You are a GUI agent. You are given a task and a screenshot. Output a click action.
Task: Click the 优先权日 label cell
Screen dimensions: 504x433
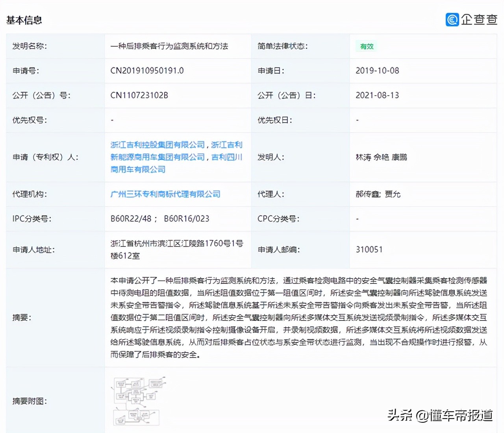[x=300, y=120]
